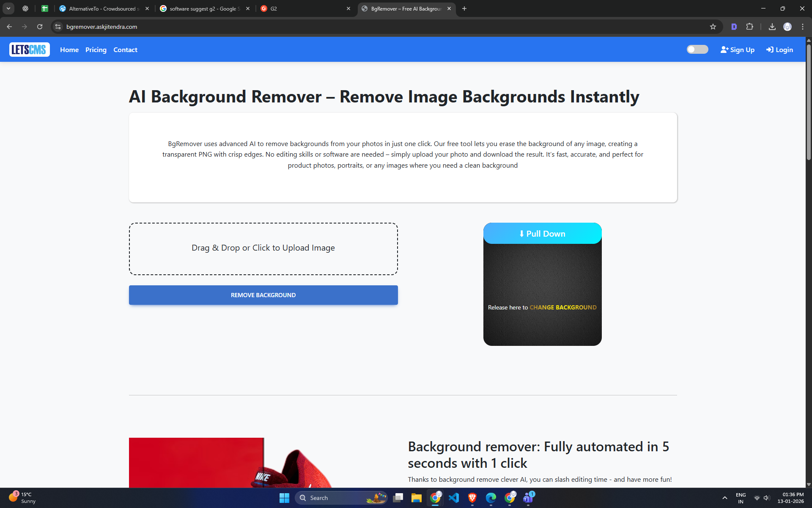Click the LETSCMS logo

(29, 50)
